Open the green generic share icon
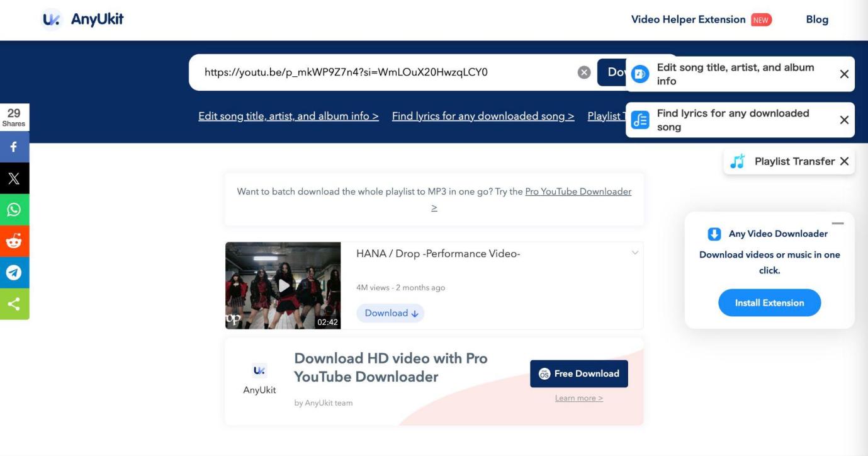868x456 pixels. click(14, 304)
